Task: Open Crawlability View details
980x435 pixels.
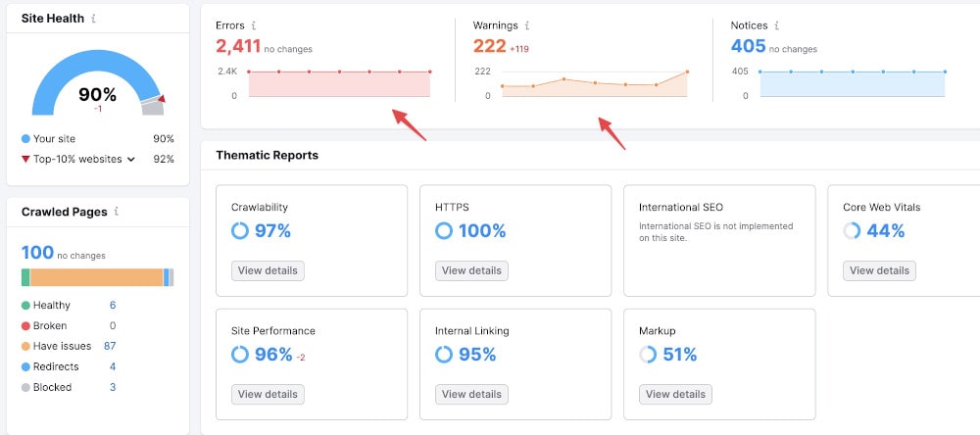Action: [x=268, y=270]
